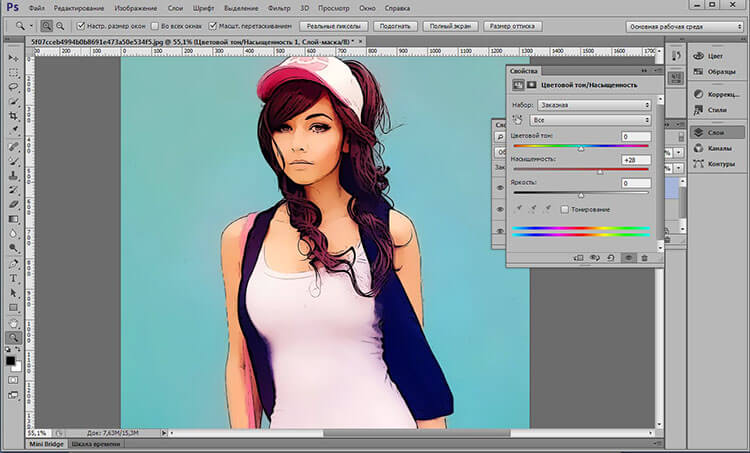Select the Type (T) tool
This screenshot has width=750, height=453.
[x=14, y=279]
